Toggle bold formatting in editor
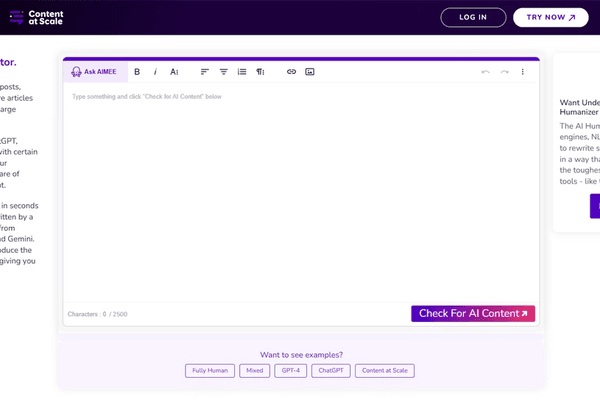The image size is (600, 400). click(x=137, y=72)
